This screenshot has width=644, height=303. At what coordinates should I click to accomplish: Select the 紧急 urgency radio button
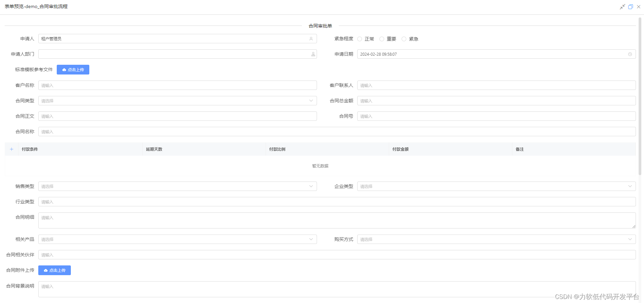coord(404,39)
